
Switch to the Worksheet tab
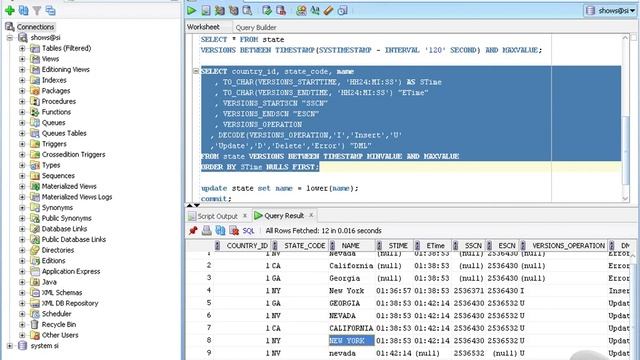[203, 27]
